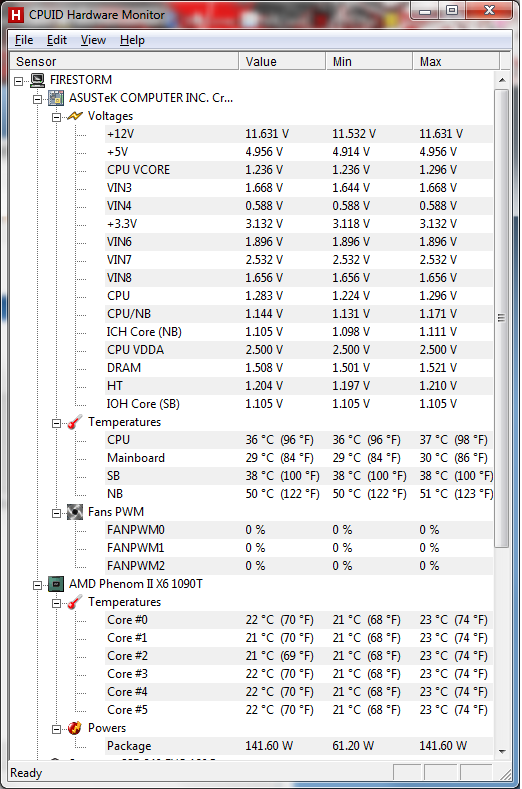This screenshot has height=789, width=522.
Task: Click the Fans PWM fan icon
Action: [74, 512]
